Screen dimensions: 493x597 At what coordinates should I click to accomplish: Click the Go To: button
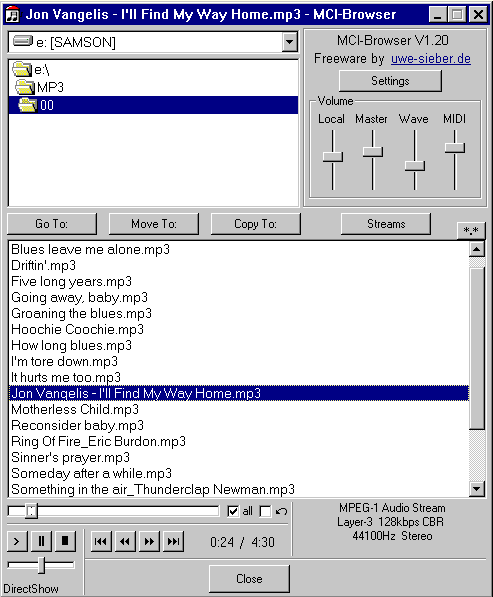[x=52, y=223]
